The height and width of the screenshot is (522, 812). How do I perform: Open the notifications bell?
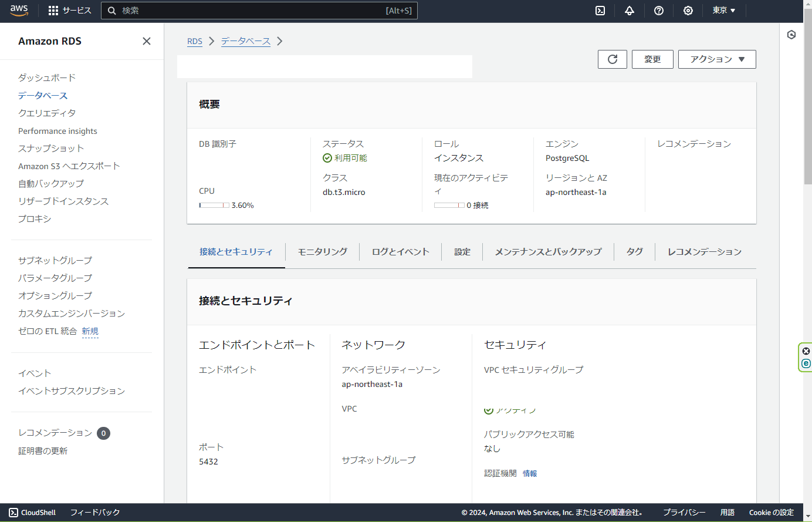pos(630,11)
